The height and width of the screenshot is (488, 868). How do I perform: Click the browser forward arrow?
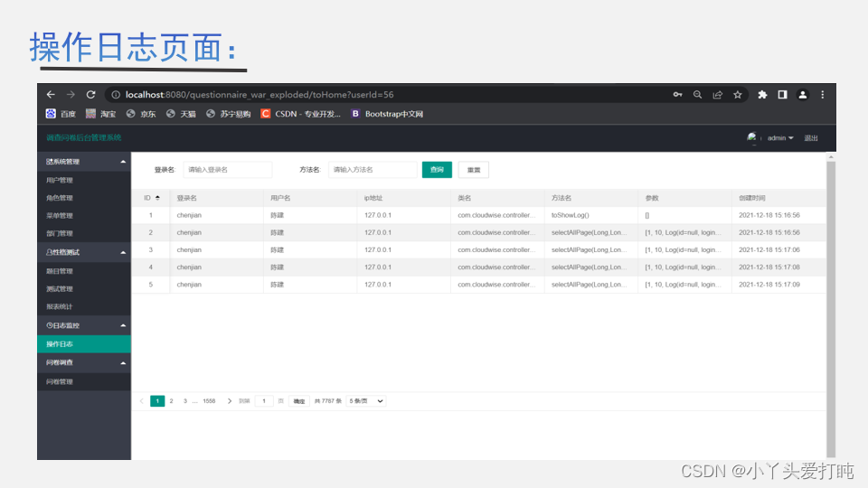click(x=71, y=95)
